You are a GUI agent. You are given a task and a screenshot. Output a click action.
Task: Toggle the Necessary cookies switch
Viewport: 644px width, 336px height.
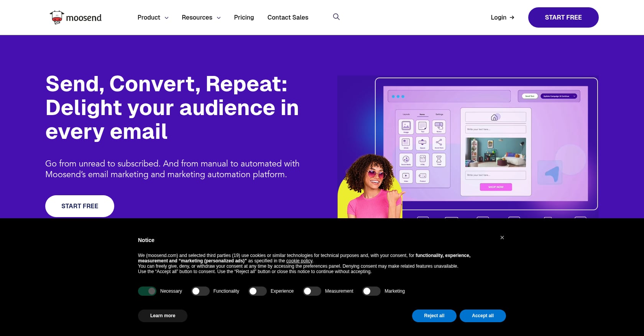(147, 291)
